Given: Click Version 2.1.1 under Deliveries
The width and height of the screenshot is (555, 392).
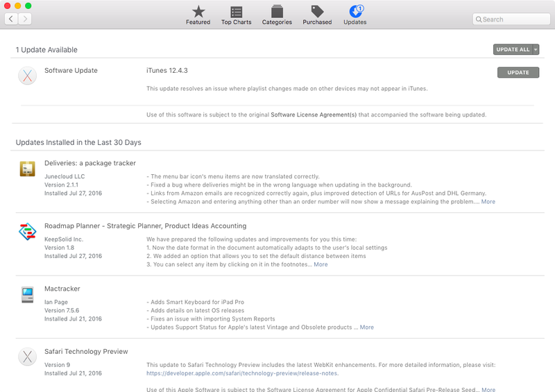Looking at the screenshot, I should click(x=61, y=185).
